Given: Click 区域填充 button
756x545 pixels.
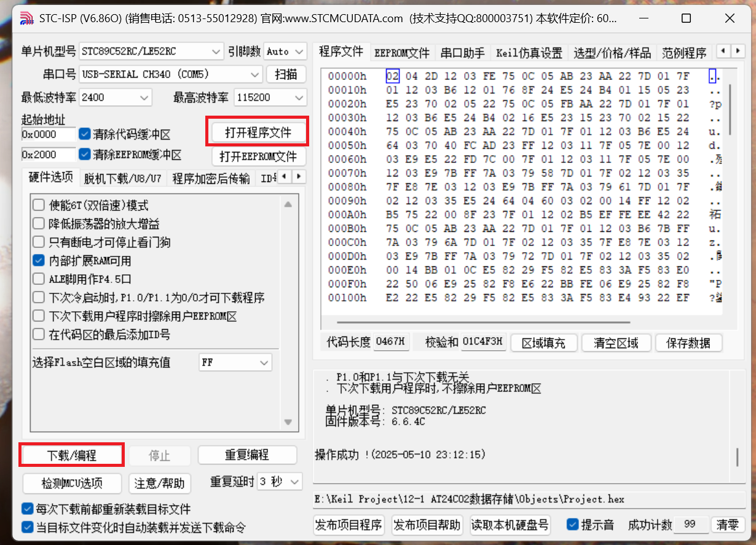Looking at the screenshot, I should click(x=543, y=343).
